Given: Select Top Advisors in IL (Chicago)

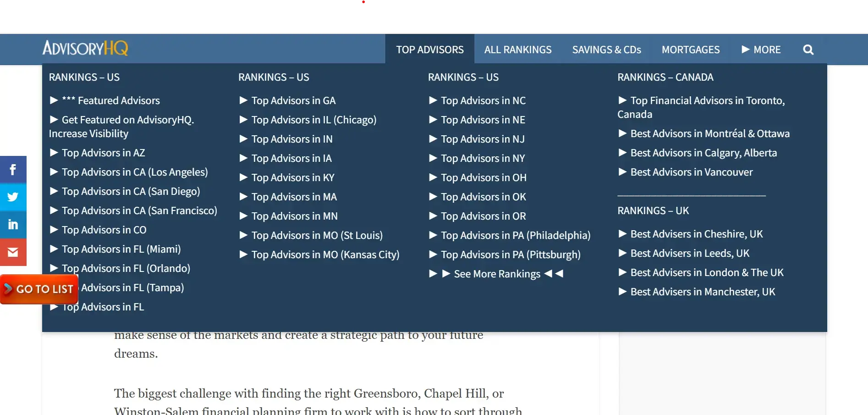Looking at the screenshot, I should click(313, 120).
